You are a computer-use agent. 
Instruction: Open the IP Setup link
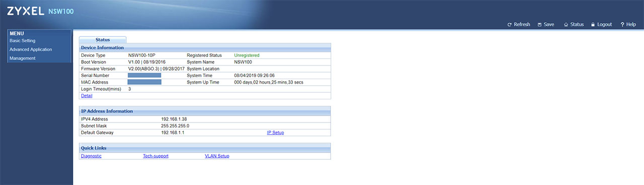[275, 133]
